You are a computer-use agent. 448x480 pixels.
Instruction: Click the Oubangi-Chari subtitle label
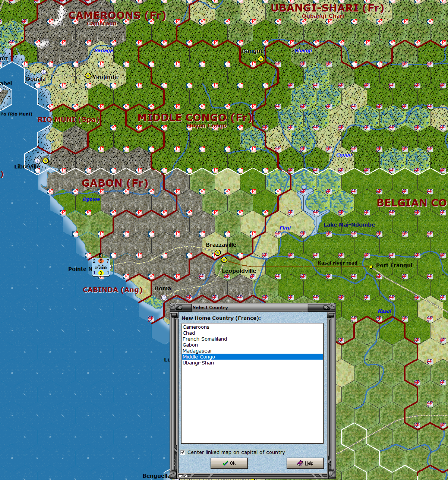tap(323, 16)
